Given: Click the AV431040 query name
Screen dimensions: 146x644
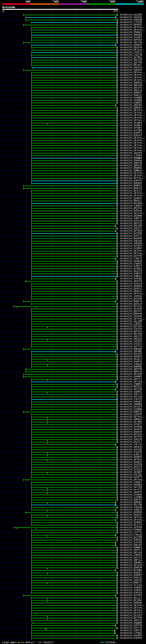Looking at the screenshot, I should [8, 8].
